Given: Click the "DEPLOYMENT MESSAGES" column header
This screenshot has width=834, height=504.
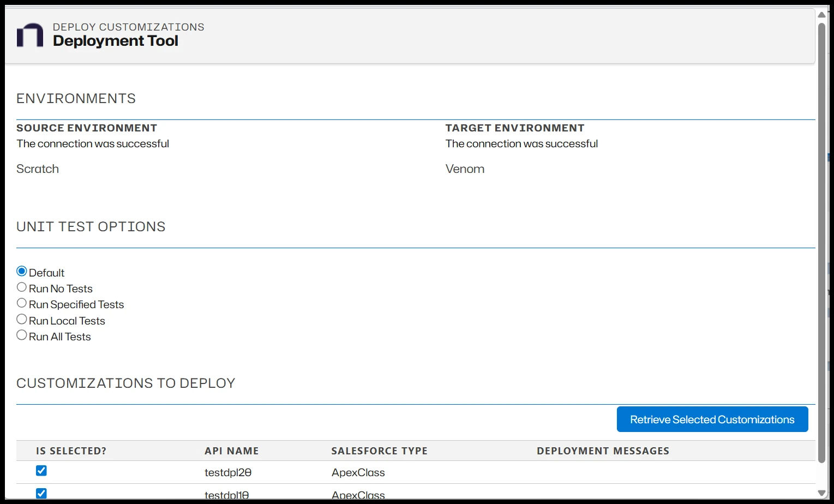Looking at the screenshot, I should (603, 451).
